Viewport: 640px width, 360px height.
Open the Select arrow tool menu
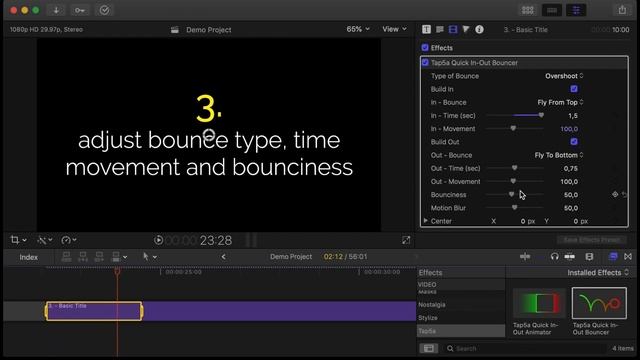click(x=149, y=257)
